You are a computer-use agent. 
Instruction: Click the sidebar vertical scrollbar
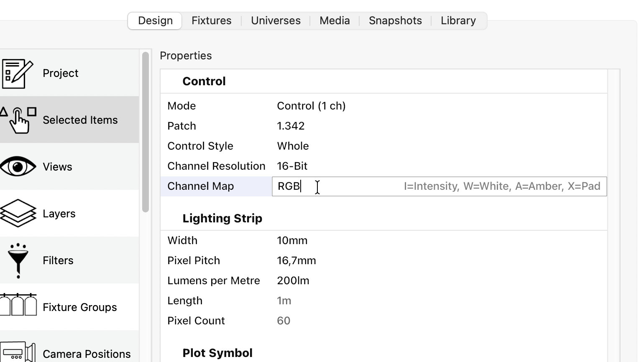coord(146,132)
